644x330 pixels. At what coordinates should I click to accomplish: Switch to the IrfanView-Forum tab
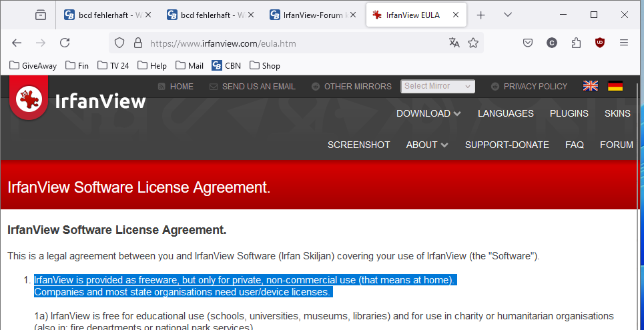[313, 15]
